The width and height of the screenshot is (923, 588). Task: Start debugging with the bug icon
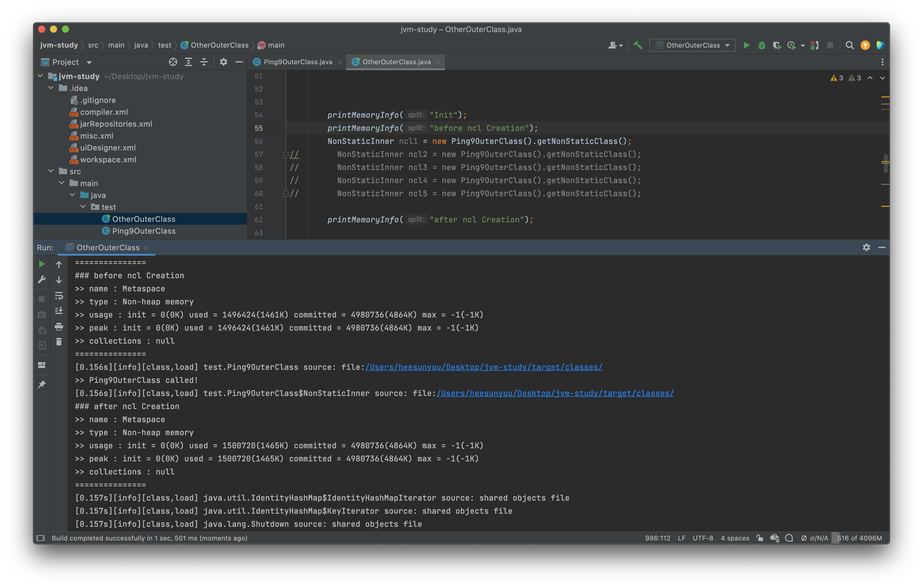pos(762,45)
